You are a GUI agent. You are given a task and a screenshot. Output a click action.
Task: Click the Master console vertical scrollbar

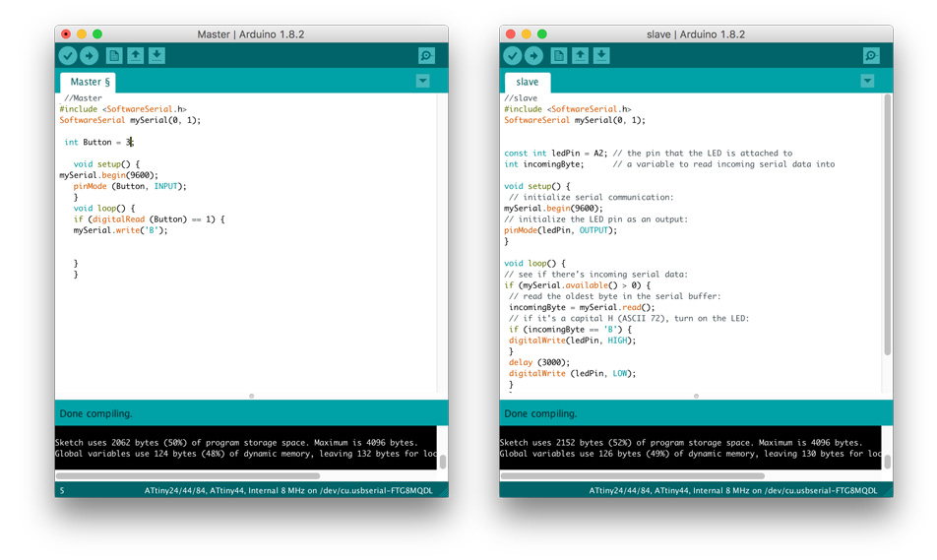[443, 462]
